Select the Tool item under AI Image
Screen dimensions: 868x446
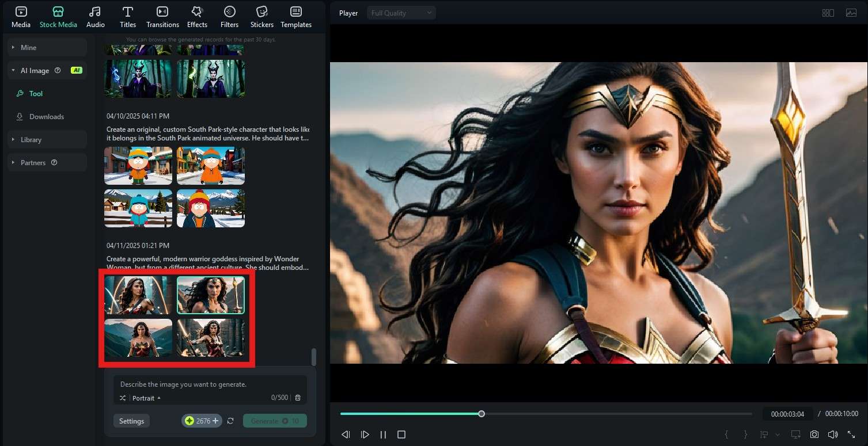[x=36, y=94]
